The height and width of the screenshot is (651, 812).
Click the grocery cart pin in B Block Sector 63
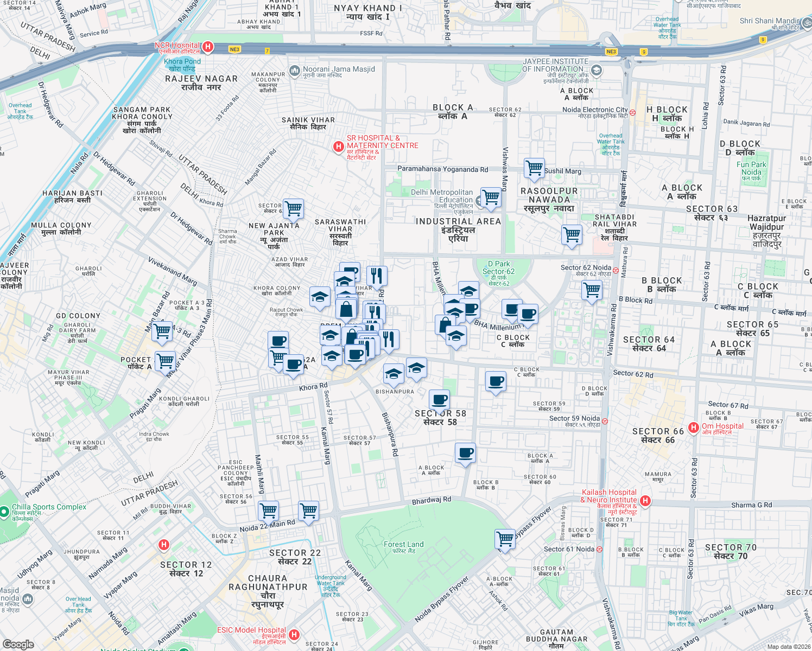592,290
